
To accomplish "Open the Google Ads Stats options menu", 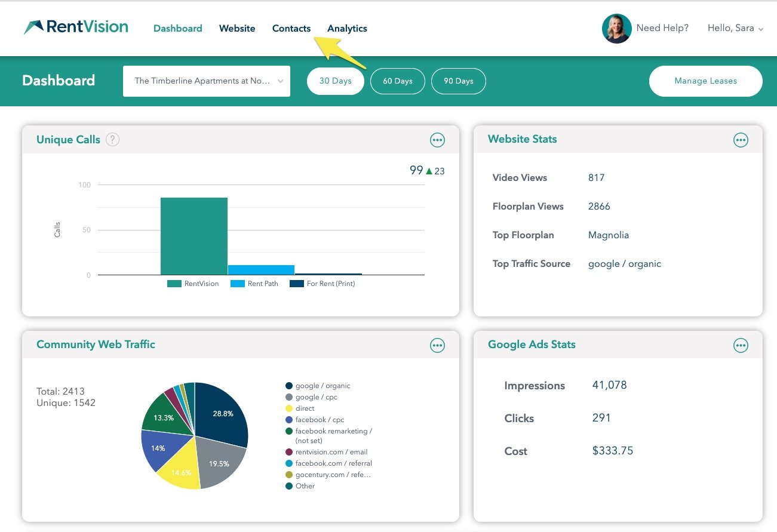I will [x=741, y=345].
